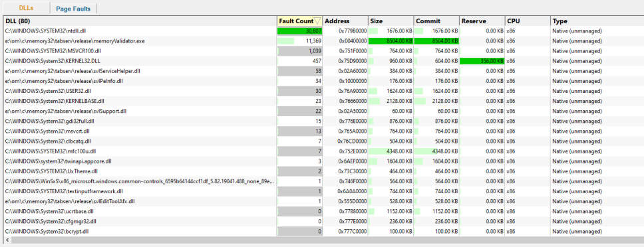Sort by the CPU column header

[528, 21]
